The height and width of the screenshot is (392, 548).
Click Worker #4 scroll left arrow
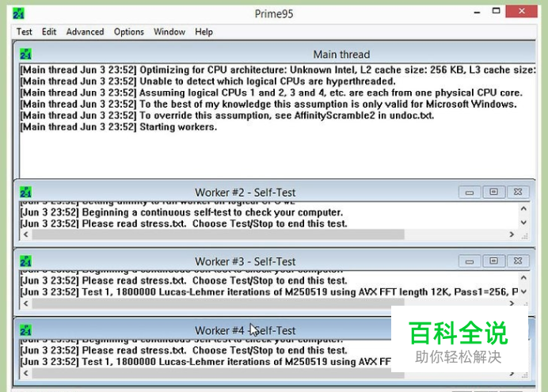click(26, 373)
